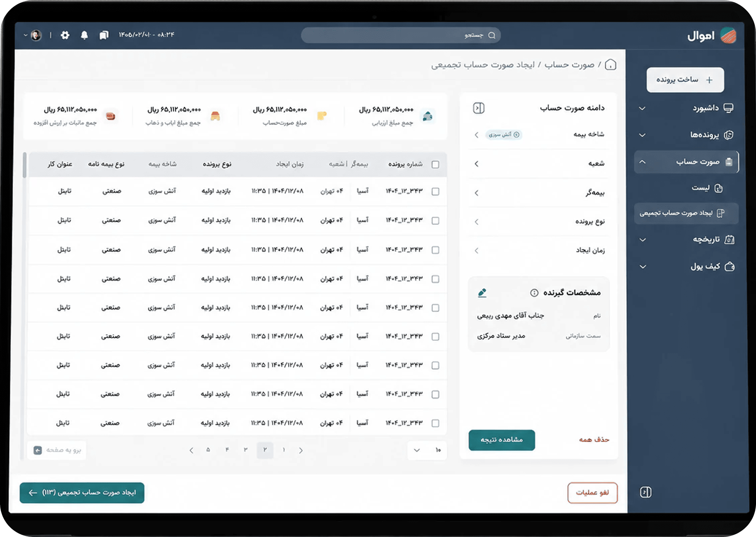Screen dimensions: 756x537
Task: Check the fourth table row checkbox
Action: [x=436, y=279]
